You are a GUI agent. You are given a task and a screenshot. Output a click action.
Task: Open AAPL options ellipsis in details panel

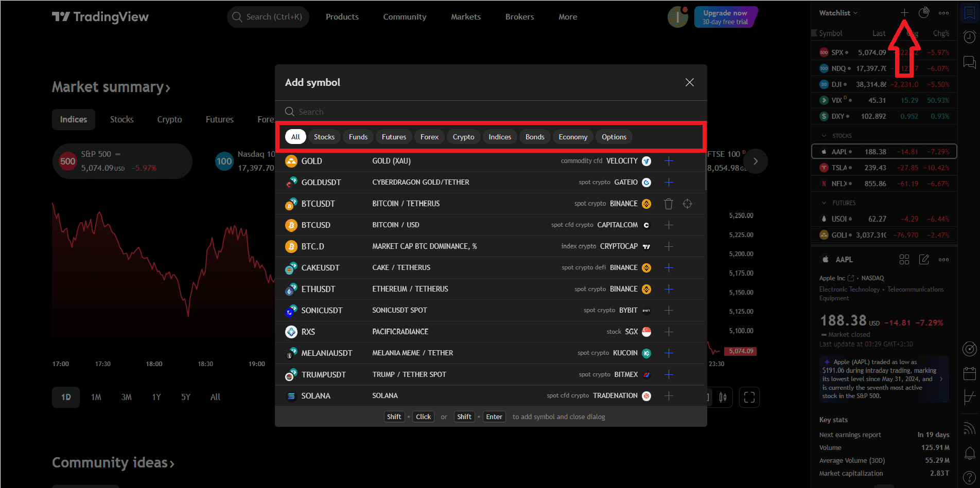(x=943, y=259)
